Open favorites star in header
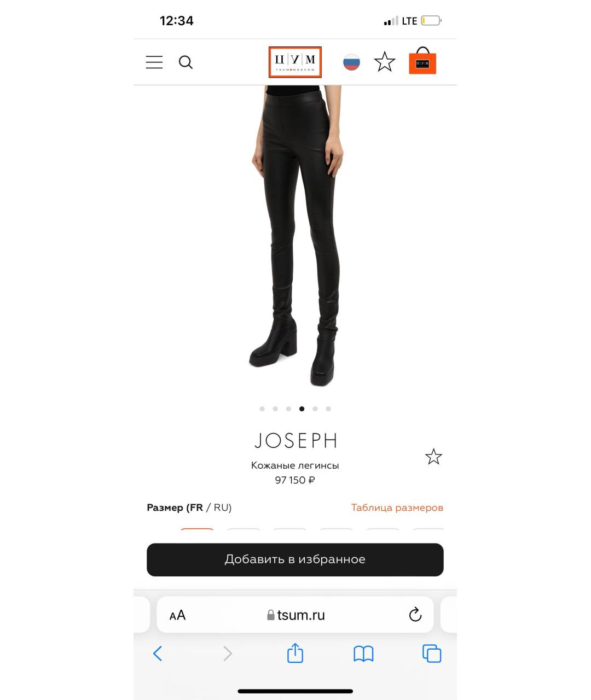Screen dimensions: 591x700 tap(385, 62)
